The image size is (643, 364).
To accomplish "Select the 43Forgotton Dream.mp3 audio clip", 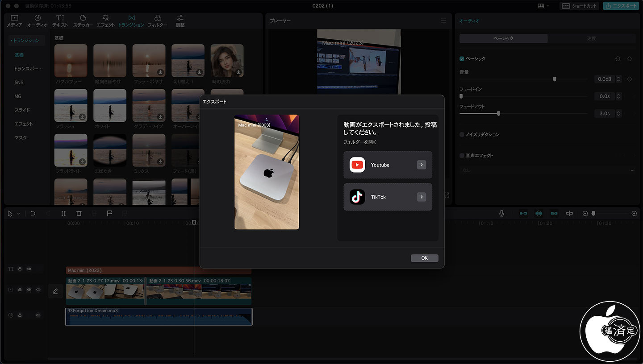I will (159, 317).
